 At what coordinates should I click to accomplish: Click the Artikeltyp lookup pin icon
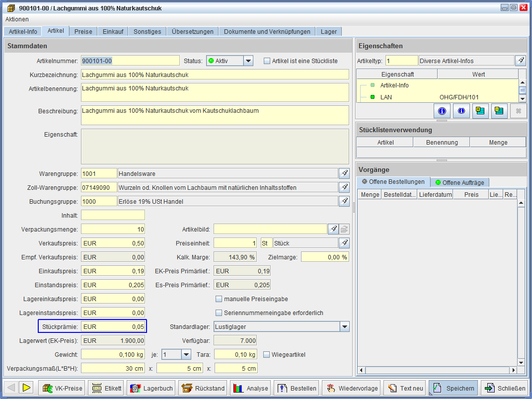coord(520,61)
